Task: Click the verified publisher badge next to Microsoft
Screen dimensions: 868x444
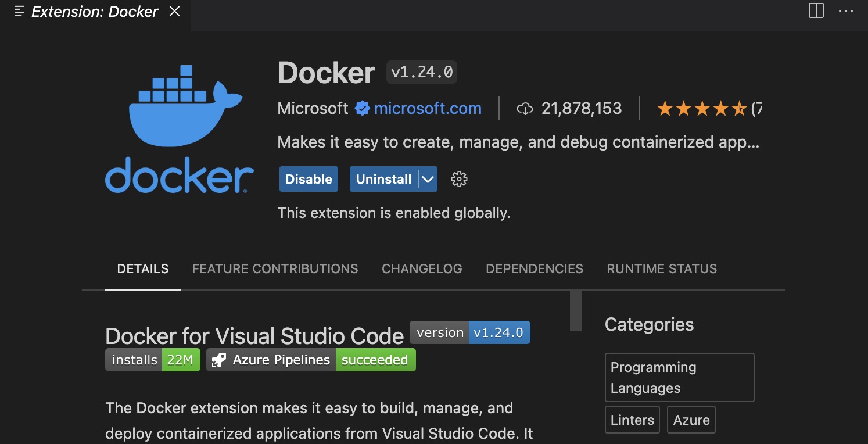Action: coord(362,108)
